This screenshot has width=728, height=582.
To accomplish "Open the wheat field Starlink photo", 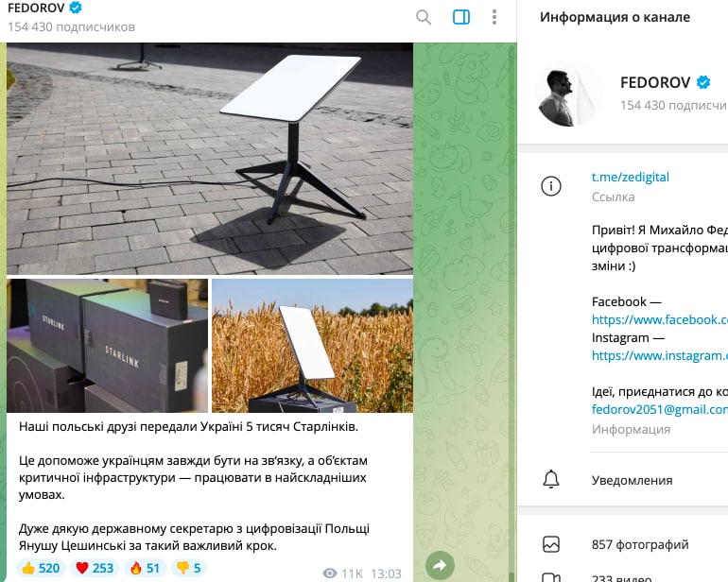I will coord(312,345).
